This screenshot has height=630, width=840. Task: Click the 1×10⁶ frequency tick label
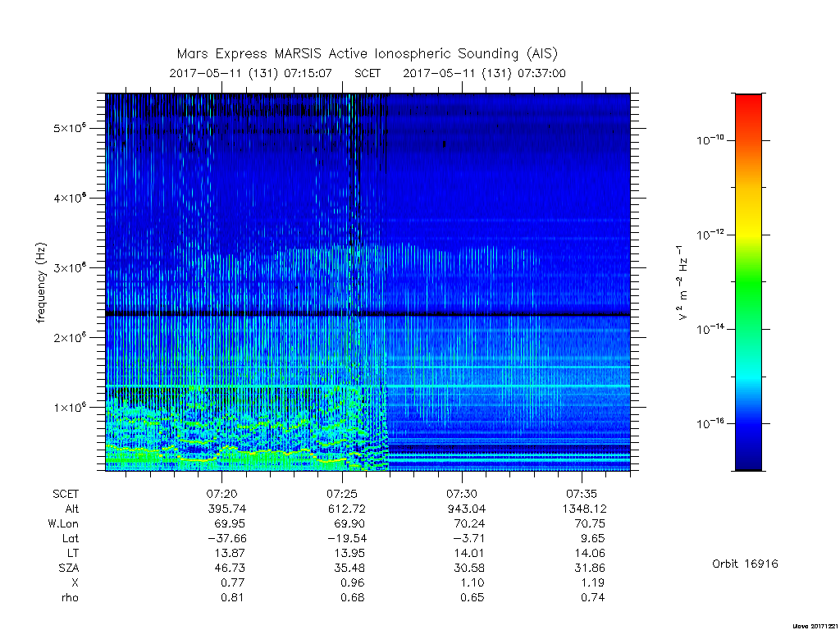click(70, 407)
